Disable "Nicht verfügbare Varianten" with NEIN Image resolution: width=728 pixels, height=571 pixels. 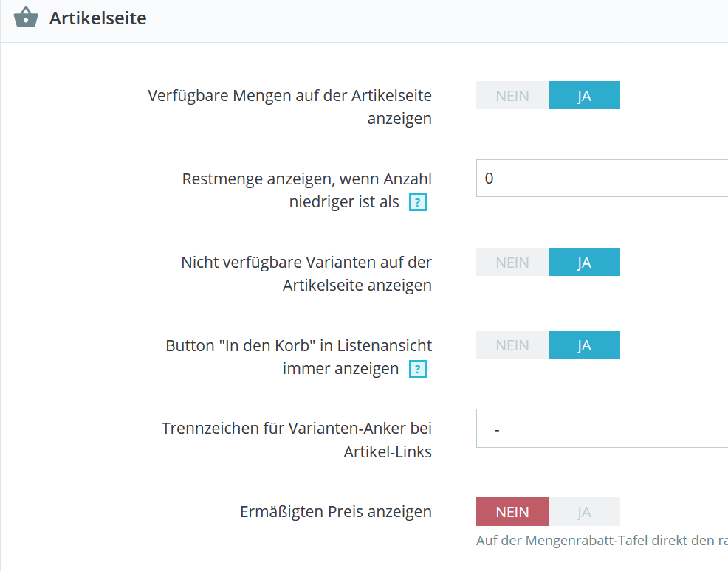click(512, 263)
